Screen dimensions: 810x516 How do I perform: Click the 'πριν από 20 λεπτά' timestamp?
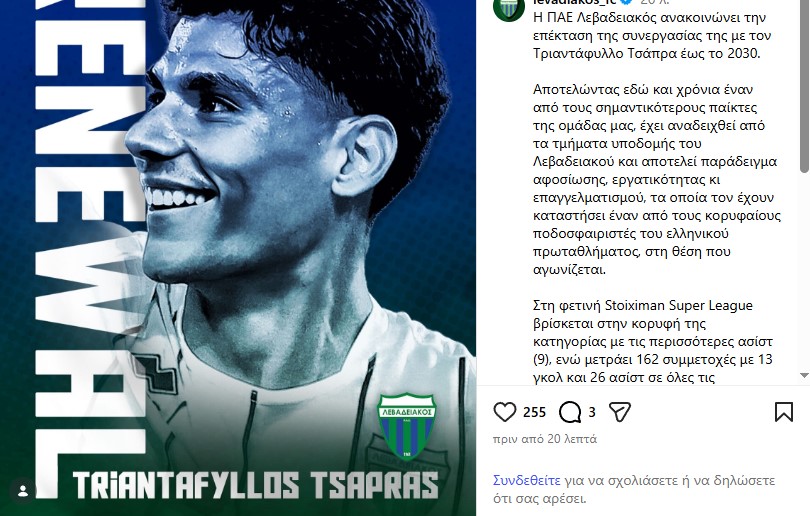(x=544, y=439)
